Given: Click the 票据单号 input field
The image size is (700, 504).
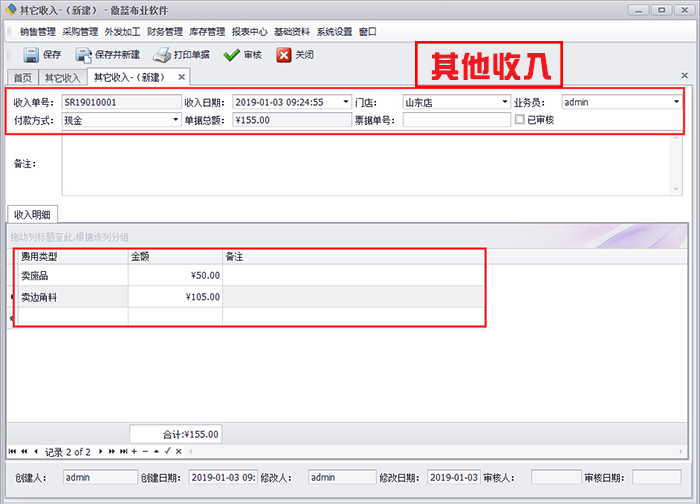Looking at the screenshot, I should coord(456,120).
